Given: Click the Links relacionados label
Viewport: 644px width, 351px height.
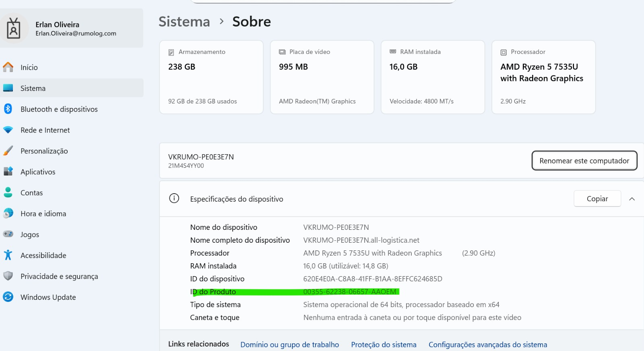Looking at the screenshot, I should (x=198, y=344).
